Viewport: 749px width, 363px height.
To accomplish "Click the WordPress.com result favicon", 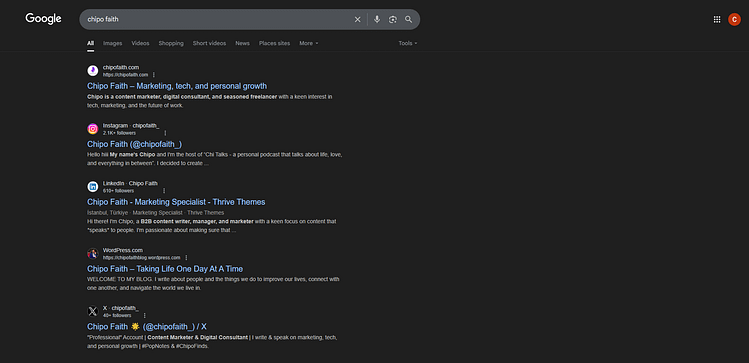I will pyautogui.click(x=93, y=254).
